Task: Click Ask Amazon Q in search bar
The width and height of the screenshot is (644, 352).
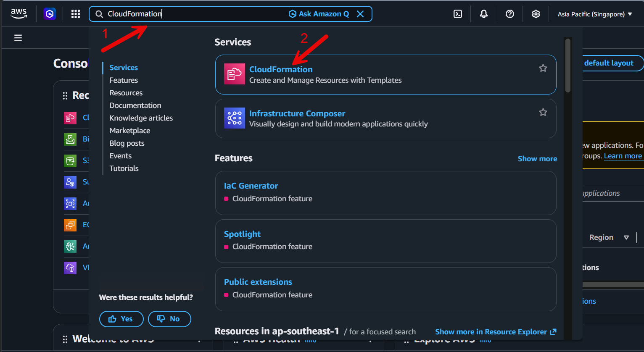Action: [x=319, y=14]
